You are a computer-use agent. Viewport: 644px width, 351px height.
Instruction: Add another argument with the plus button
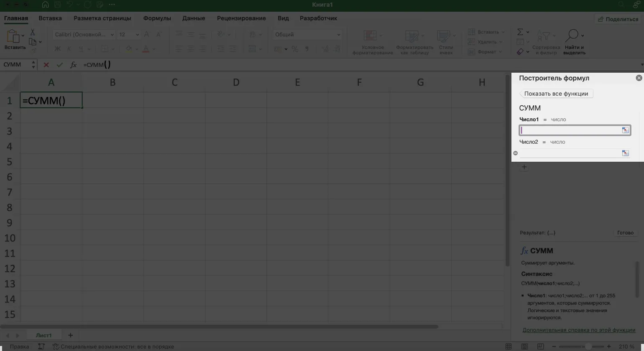pos(524,167)
